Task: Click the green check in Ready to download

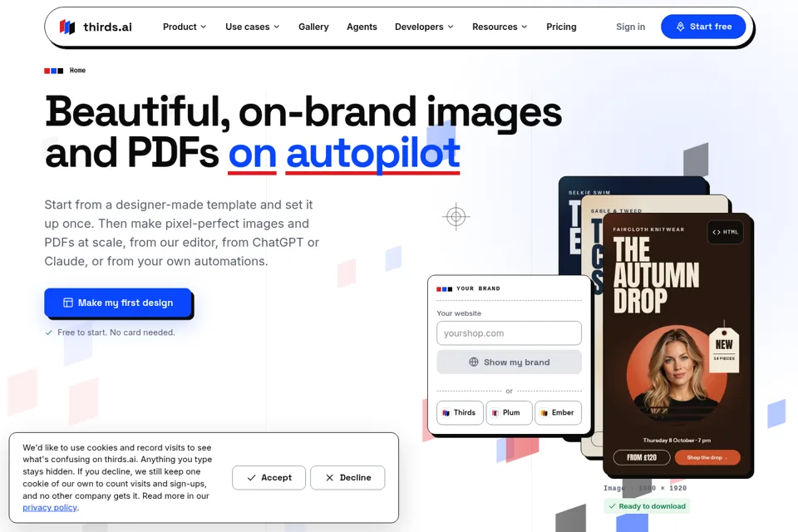Action: point(613,506)
